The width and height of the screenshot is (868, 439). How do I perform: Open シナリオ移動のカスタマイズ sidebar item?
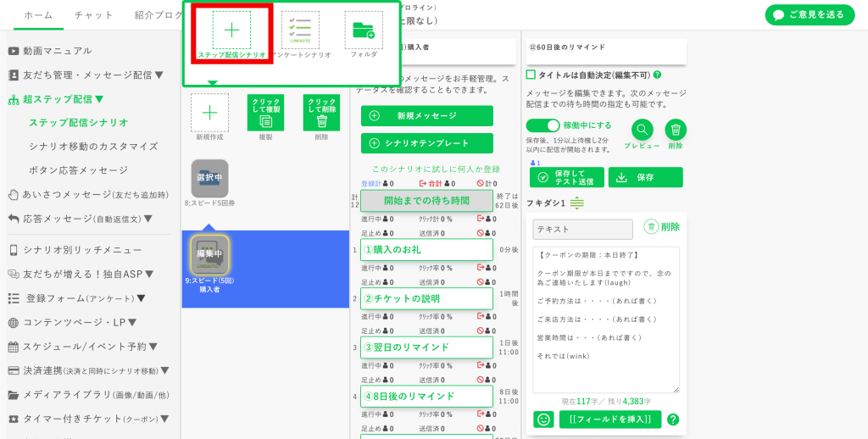point(93,146)
